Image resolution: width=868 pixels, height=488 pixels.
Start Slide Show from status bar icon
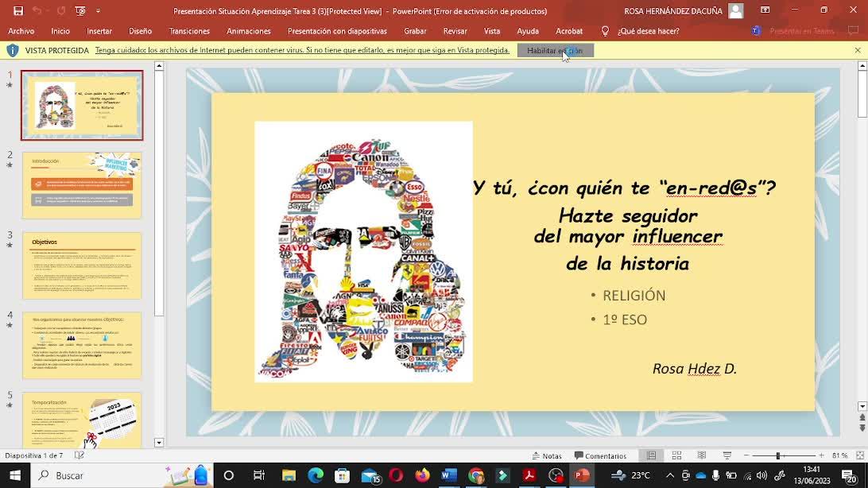click(x=727, y=455)
